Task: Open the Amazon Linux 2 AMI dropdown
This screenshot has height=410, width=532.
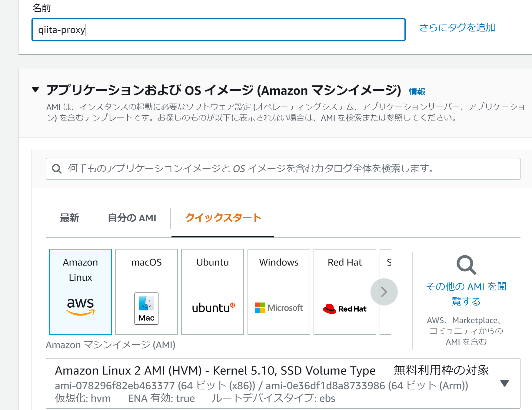Action: 283,383
